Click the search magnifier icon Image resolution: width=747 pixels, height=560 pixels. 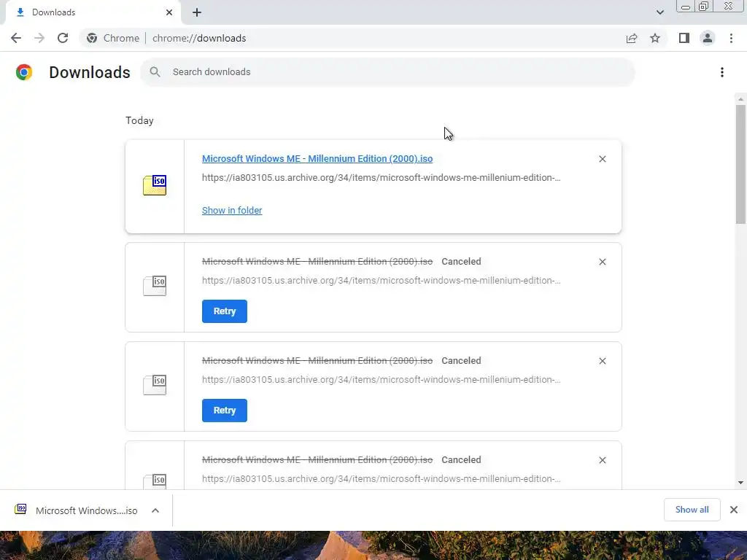click(x=155, y=72)
